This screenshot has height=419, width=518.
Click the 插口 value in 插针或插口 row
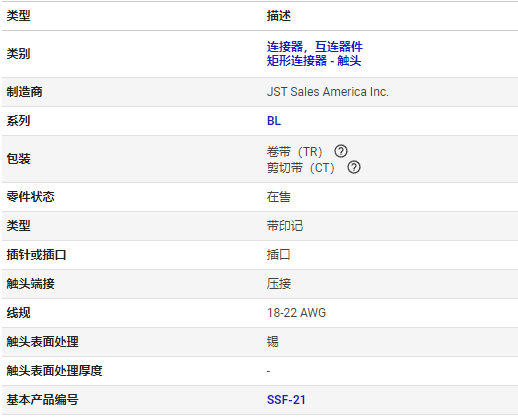279,255
